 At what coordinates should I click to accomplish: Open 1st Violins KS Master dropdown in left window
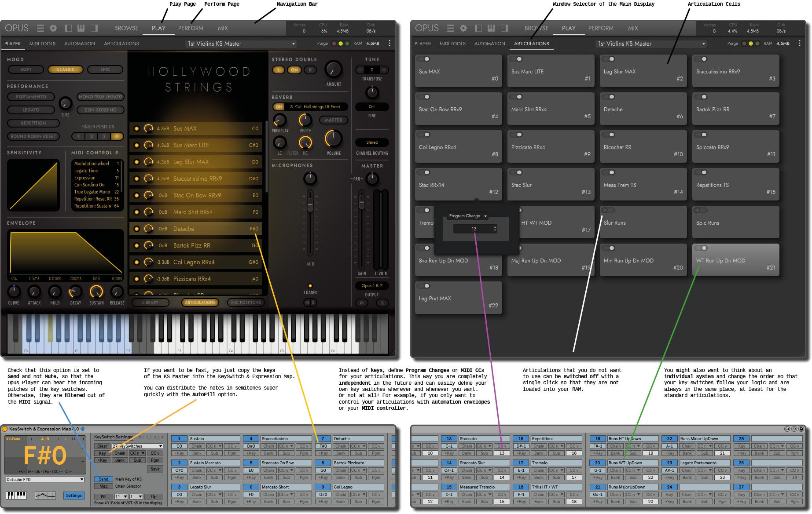(241, 44)
